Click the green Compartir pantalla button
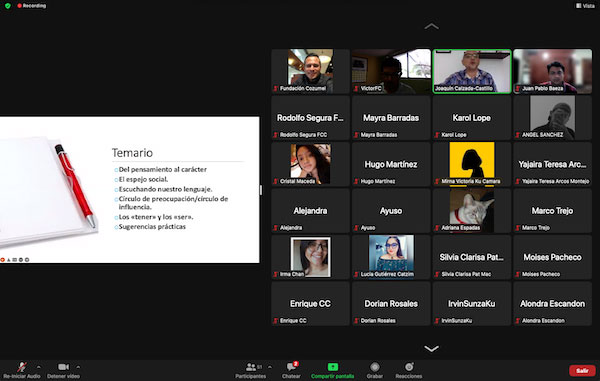The height and width of the screenshot is (381, 600). (x=333, y=370)
